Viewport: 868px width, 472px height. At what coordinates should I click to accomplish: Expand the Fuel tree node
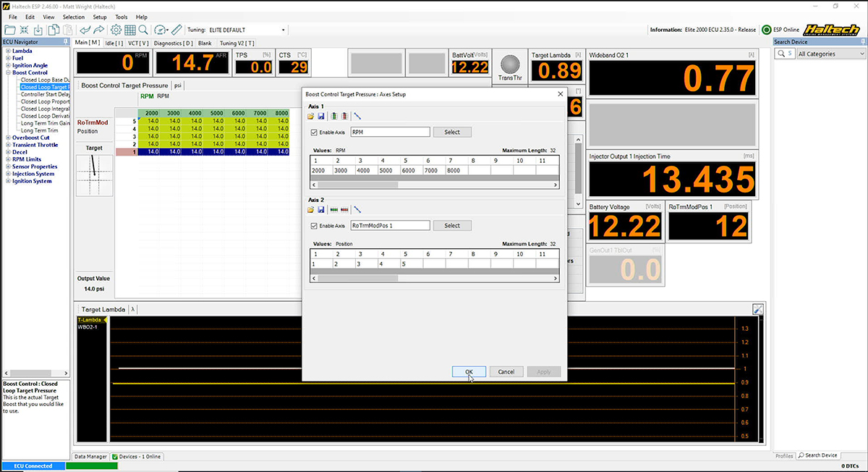click(8, 58)
